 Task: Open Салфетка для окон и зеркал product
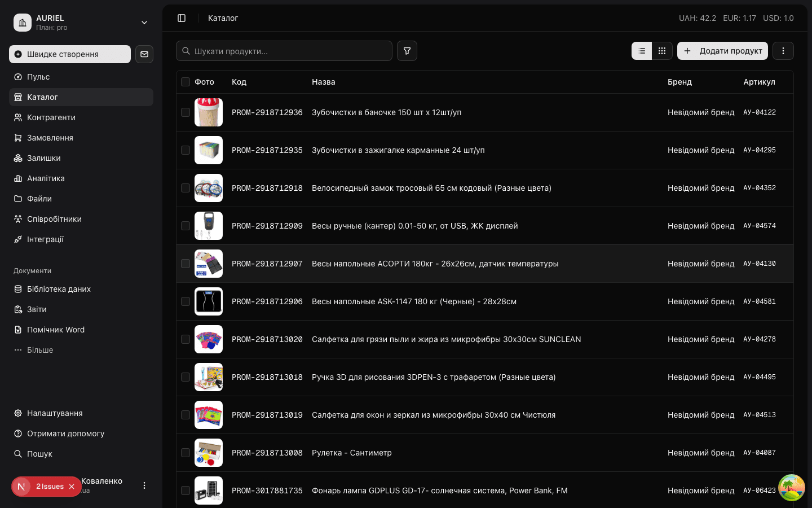(434, 415)
